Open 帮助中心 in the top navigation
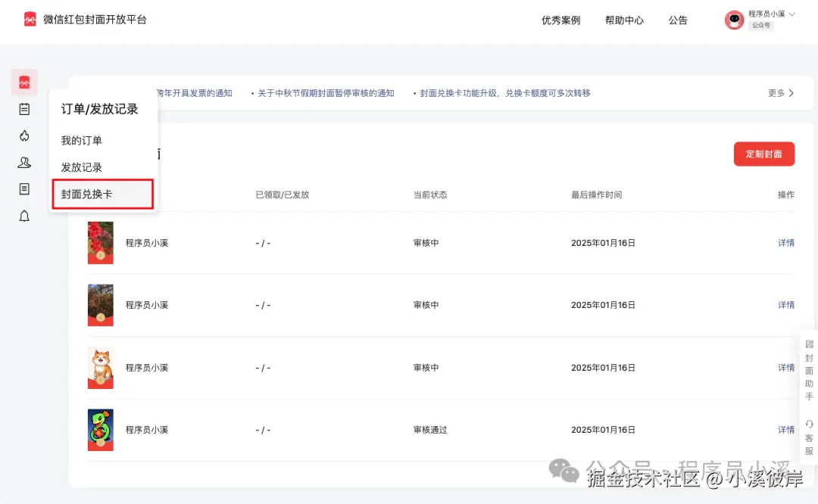This screenshot has width=818, height=504. point(625,20)
